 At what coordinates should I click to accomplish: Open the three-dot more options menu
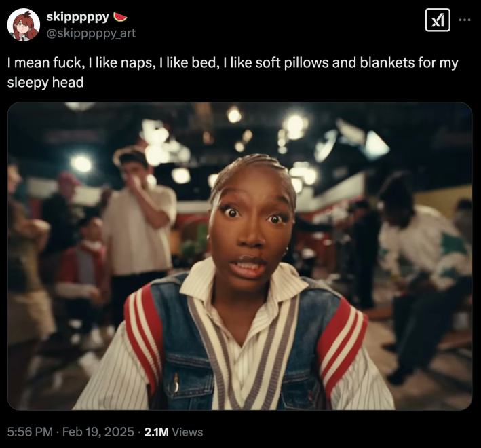pos(465,20)
